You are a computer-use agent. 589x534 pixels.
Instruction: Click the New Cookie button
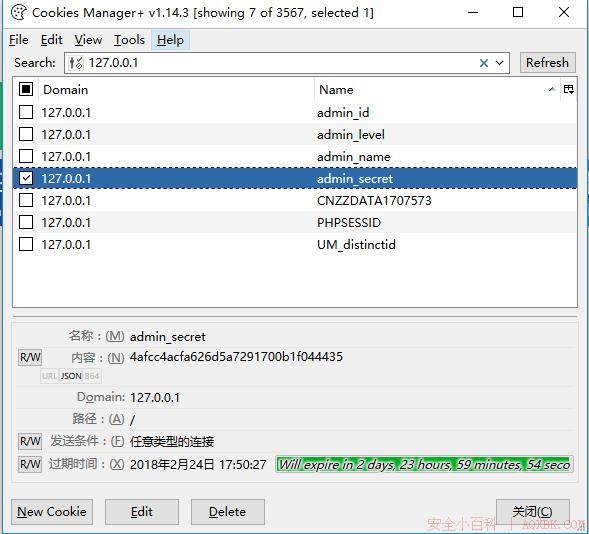tap(52, 512)
